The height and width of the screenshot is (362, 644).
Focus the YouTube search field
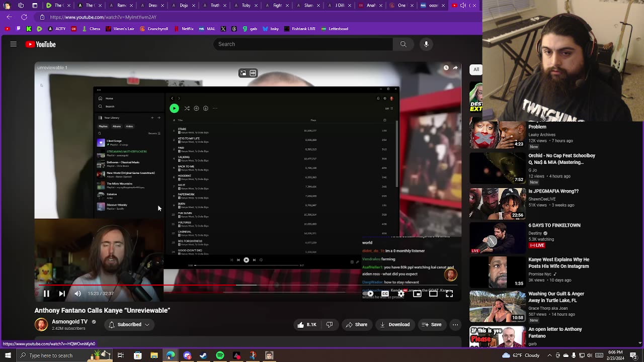303,44
